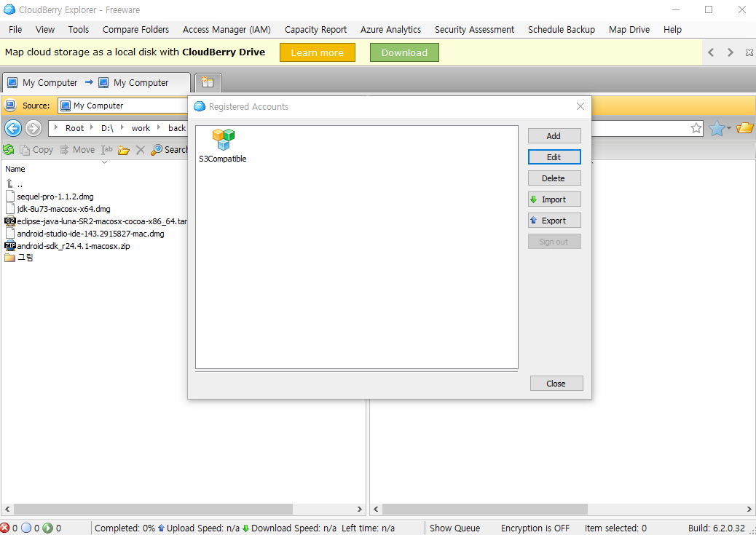Screen dimensions: 756x535
Task: Open a new tab with the new-tab icon
Action: click(x=208, y=82)
